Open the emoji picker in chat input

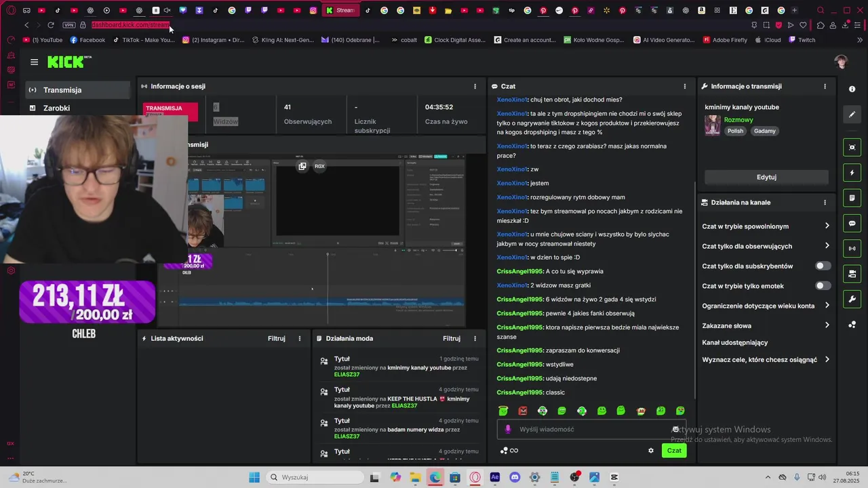675,429
